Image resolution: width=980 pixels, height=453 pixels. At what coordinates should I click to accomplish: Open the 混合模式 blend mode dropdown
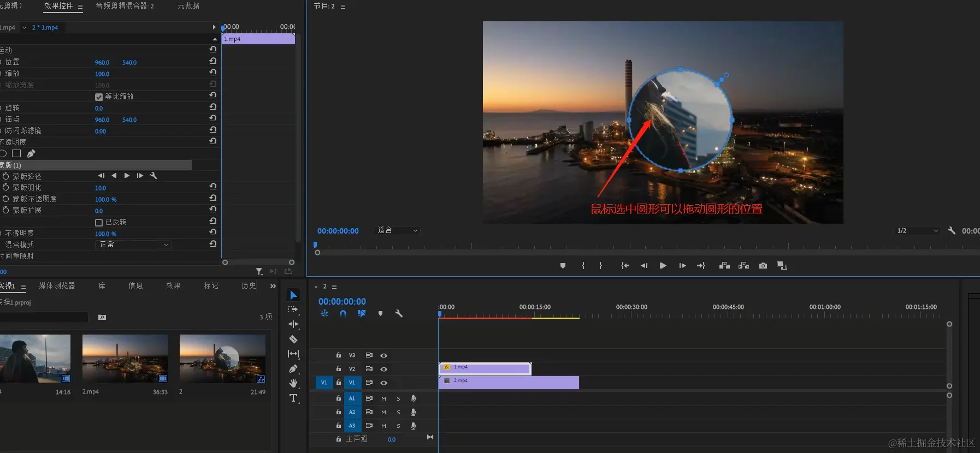point(133,245)
